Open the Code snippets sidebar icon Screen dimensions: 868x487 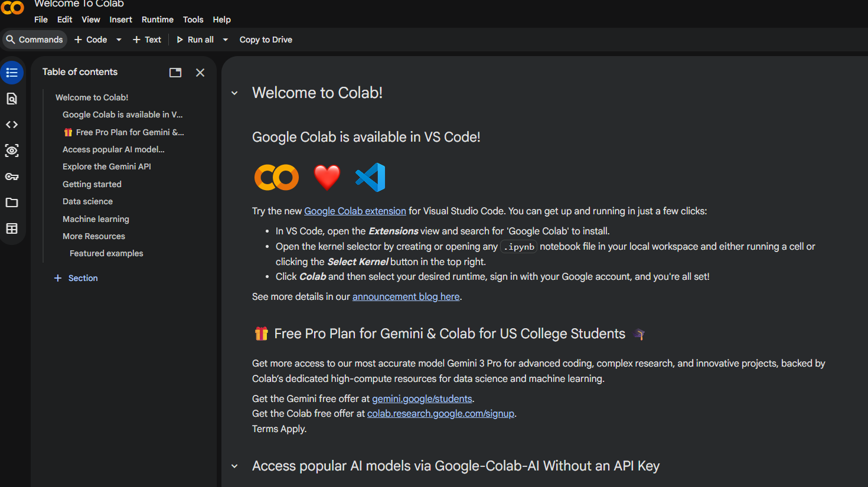tap(12, 125)
